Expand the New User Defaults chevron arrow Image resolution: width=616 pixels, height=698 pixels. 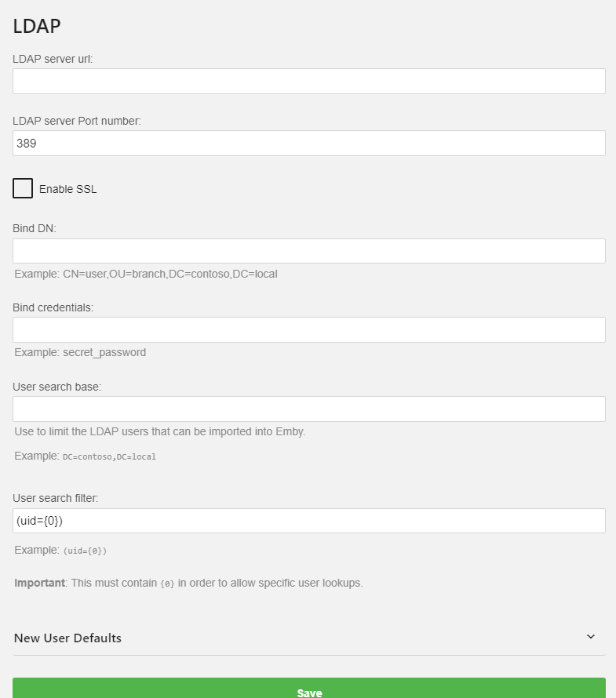point(591,637)
